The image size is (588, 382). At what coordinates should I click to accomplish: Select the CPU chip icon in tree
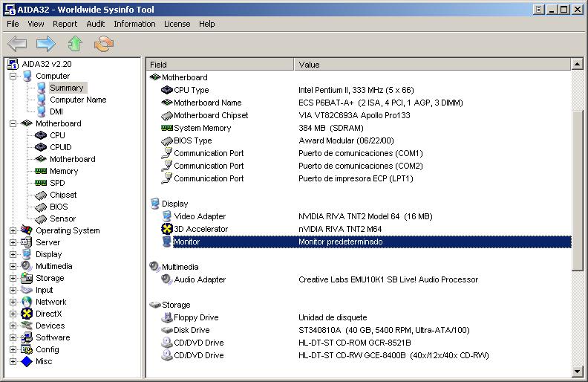41,135
